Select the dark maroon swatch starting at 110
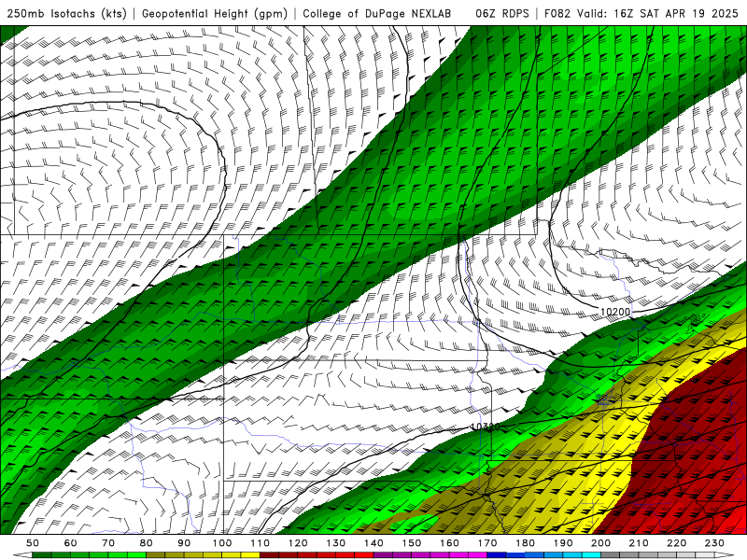The width and height of the screenshot is (747, 560). [269, 555]
